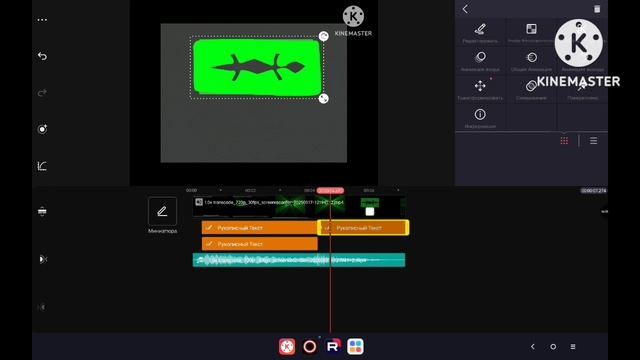
Task: Open Анимация выхода option
Action: pyautogui.click(x=582, y=61)
